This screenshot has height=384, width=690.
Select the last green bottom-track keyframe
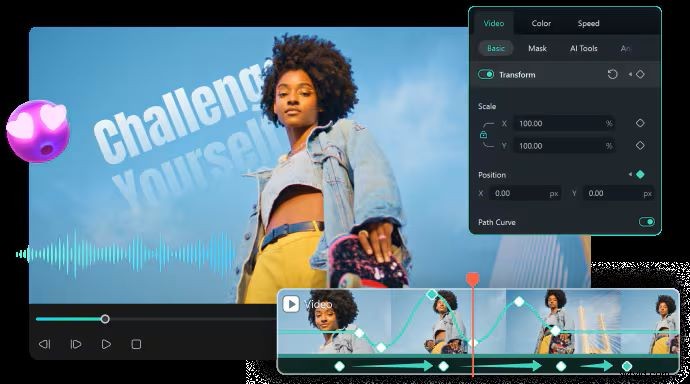tap(627, 366)
